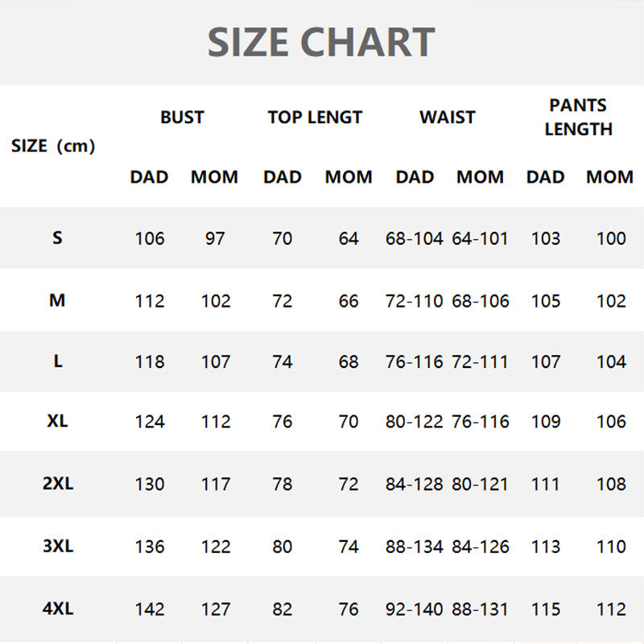Click the 3XL size row label
Viewport: 644px width, 644px height.
pyautogui.click(x=57, y=547)
